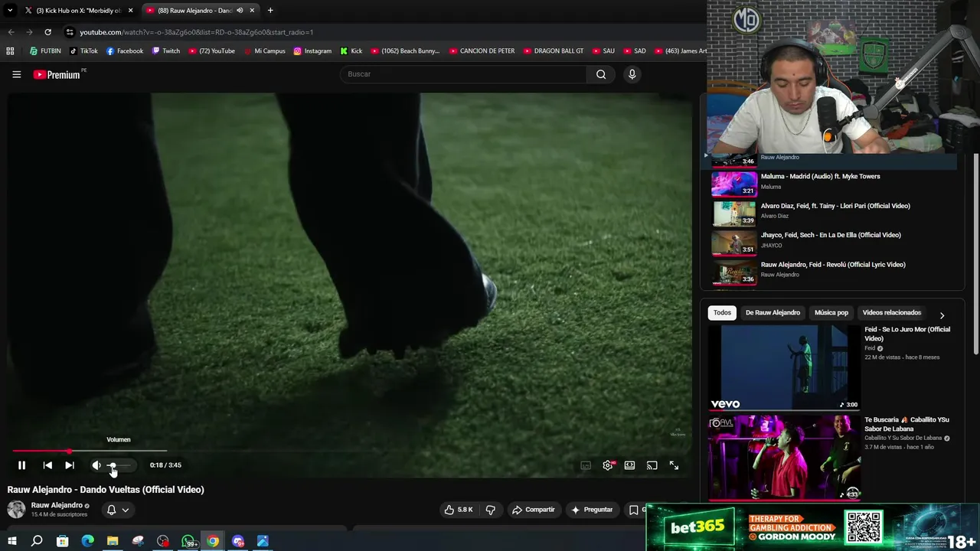
Task: Open WhatsApp from the taskbar
Action: (188, 541)
